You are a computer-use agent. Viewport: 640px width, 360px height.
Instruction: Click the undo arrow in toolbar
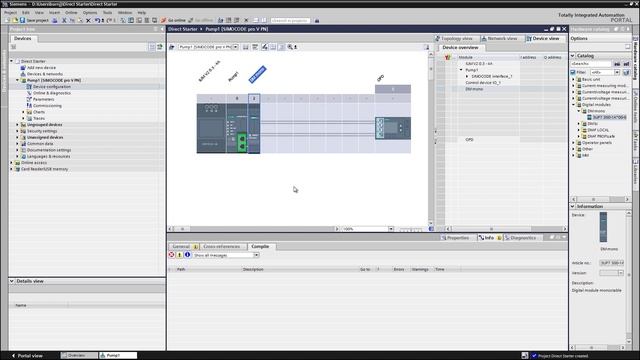97,20
